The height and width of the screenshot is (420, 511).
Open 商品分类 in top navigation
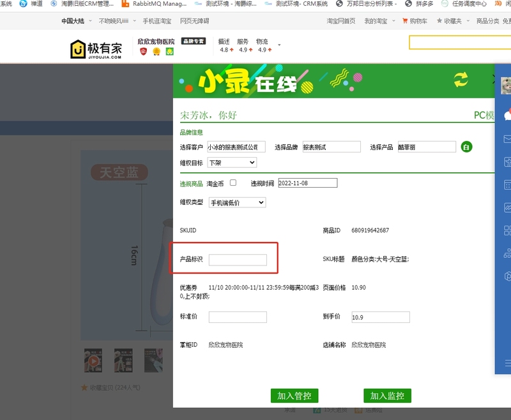(487, 21)
